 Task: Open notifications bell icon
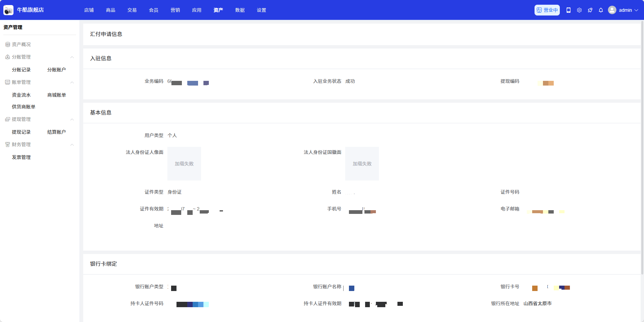pos(601,10)
